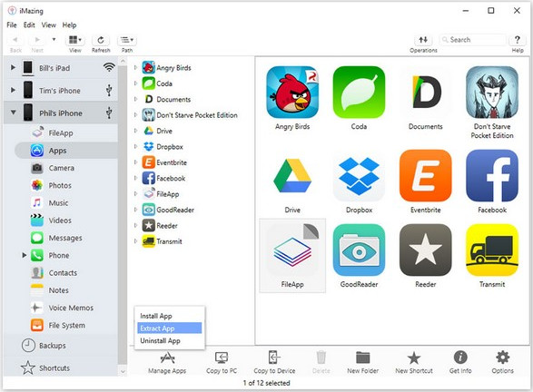Click the Copy to PC icon
Screen dimensions: 533x392
click(x=222, y=358)
